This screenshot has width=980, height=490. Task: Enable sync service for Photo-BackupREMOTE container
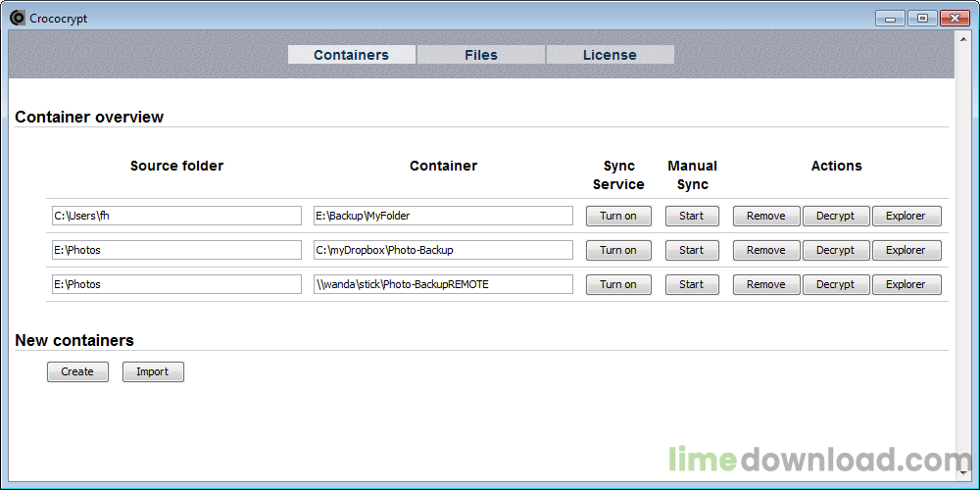click(x=618, y=284)
